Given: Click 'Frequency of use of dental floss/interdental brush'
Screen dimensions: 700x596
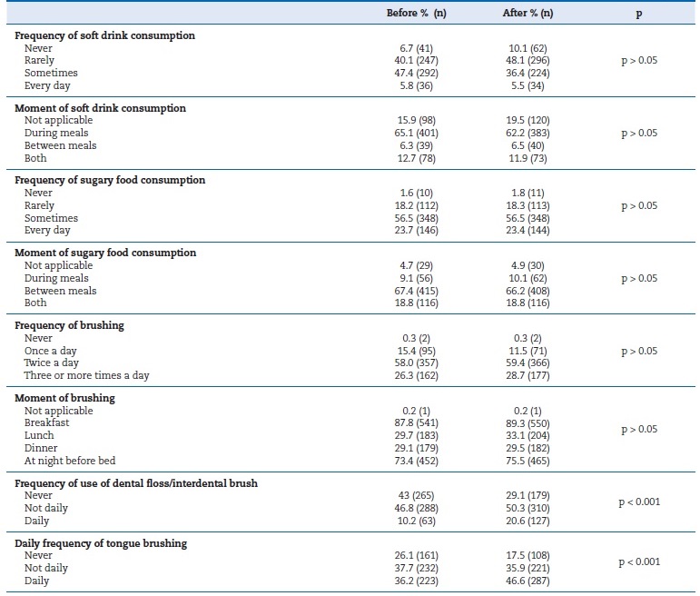Looking at the screenshot, I should [136, 483].
